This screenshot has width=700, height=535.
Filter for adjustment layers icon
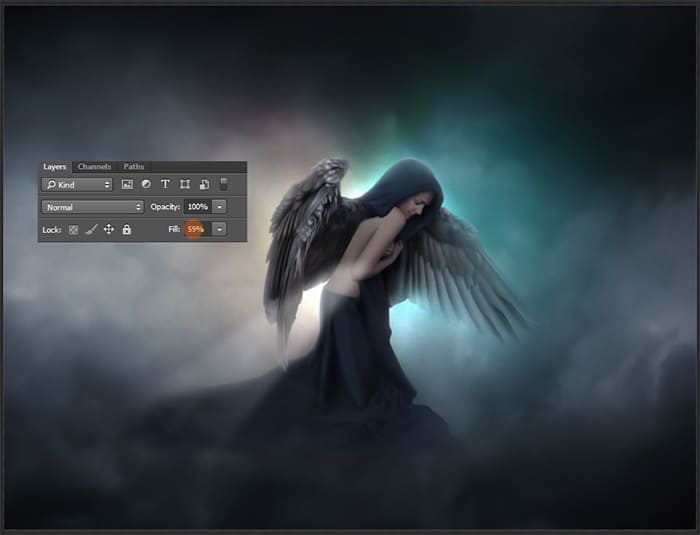[146, 184]
